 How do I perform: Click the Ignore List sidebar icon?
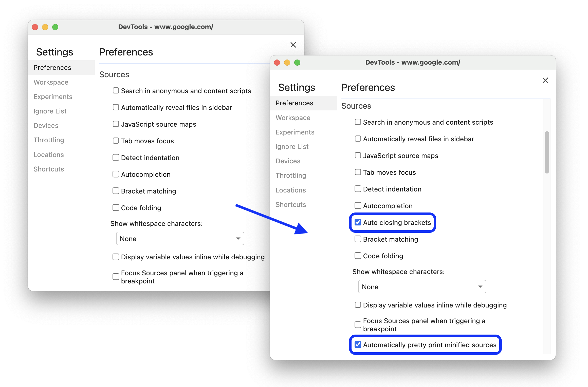(292, 146)
